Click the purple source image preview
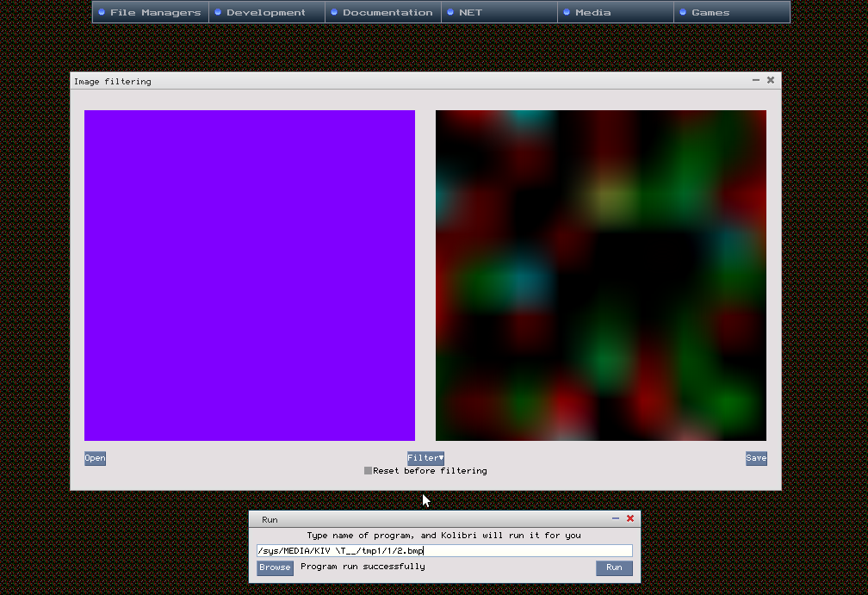Image resolution: width=868 pixels, height=595 pixels. tap(250, 276)
